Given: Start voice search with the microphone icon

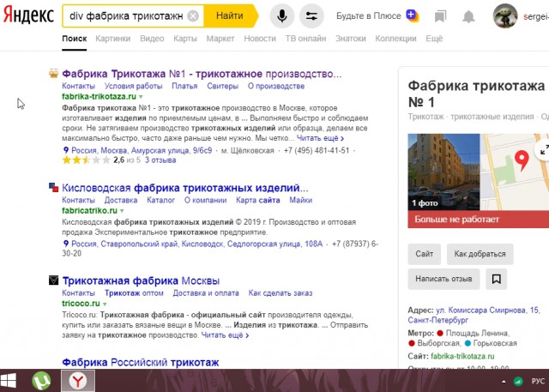Looking at the screenshot, I should [282, 16].
